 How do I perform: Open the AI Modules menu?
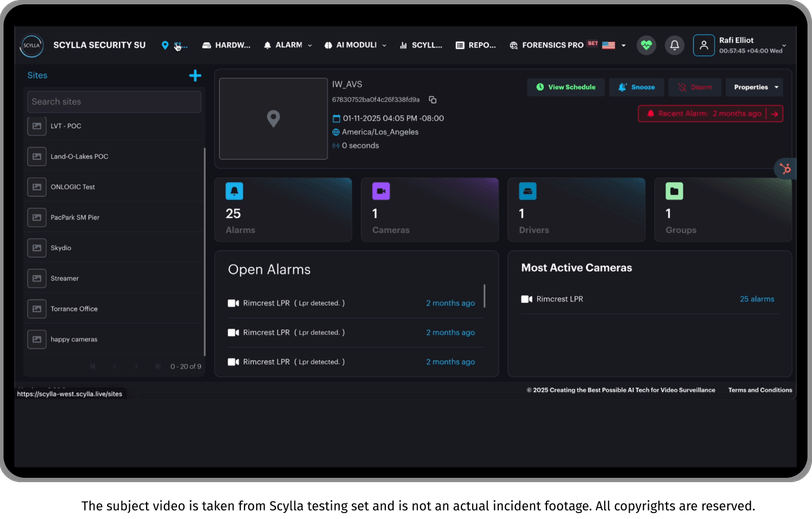[x=355, y=45]
